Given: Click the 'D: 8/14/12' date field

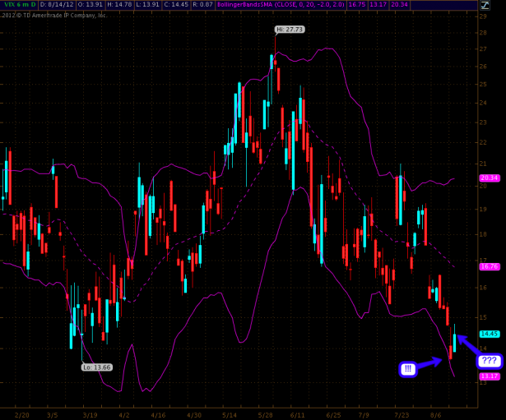Looking at the screenshot, I should click(x=58, y=4).
